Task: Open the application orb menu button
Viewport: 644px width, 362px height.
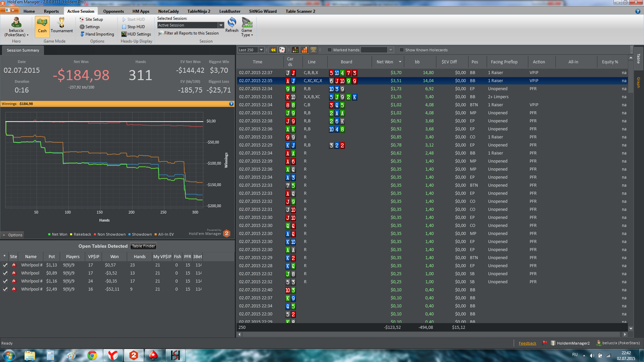Action: pos(10,10)
